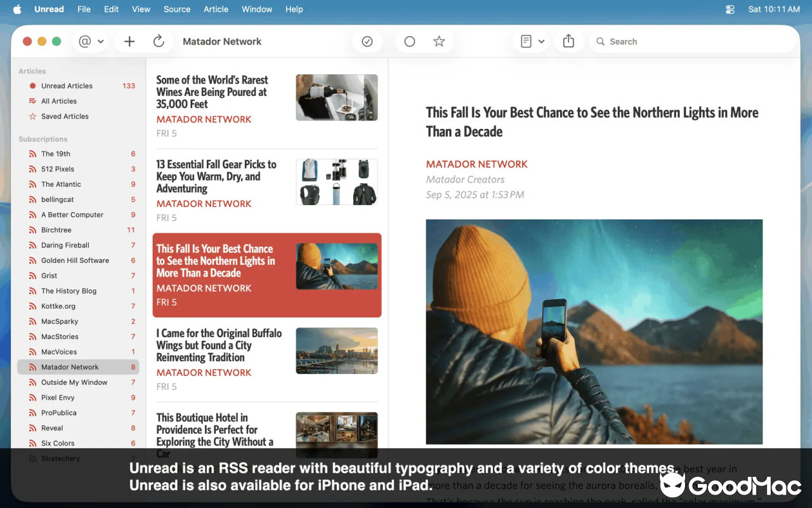This screenshot has width=812, height=508.
Task: Select the Six Colors subscription
Action: [78, 443]
